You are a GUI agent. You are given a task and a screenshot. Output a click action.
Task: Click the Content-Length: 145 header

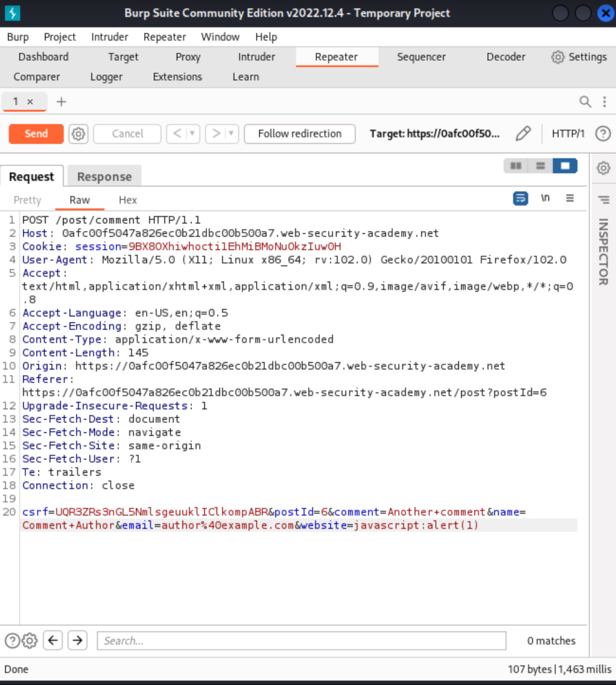click(x=85, y=353)
